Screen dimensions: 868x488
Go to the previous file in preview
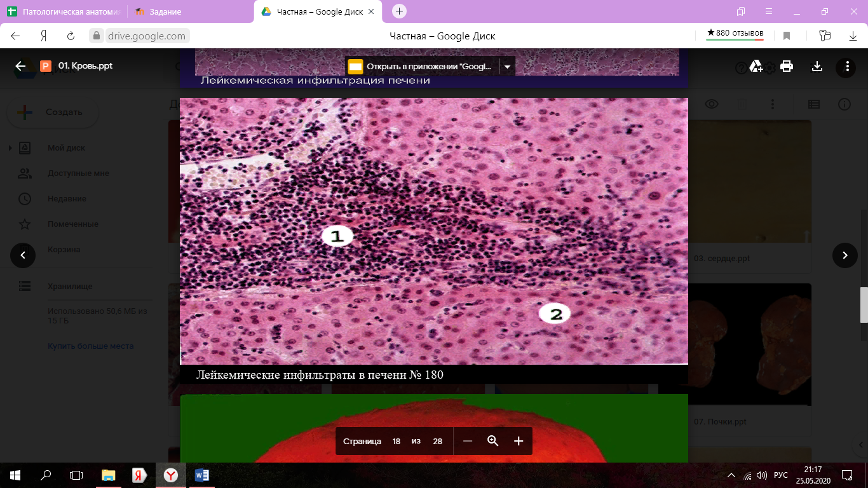click(x=23, y=255)
